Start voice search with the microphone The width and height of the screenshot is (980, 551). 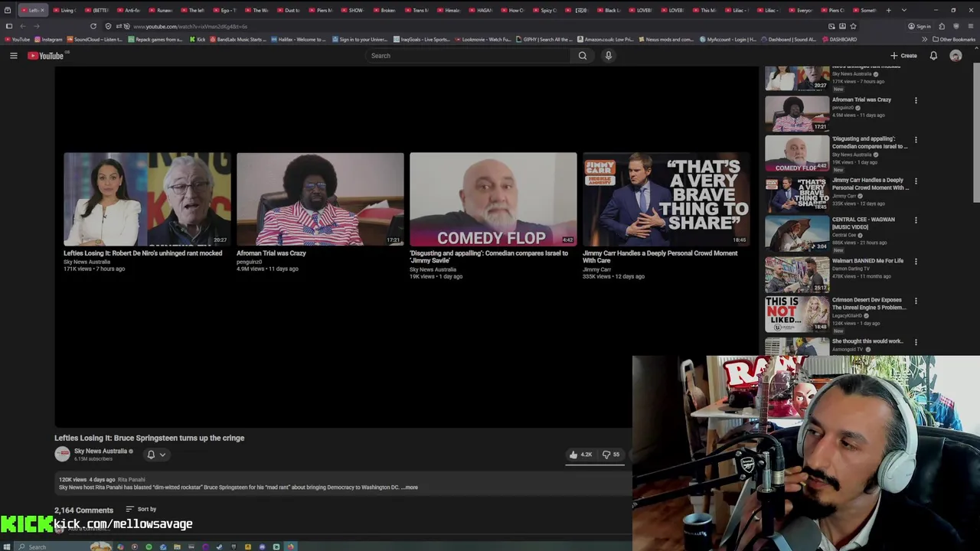pyautogui.click(x=609, y=56)
